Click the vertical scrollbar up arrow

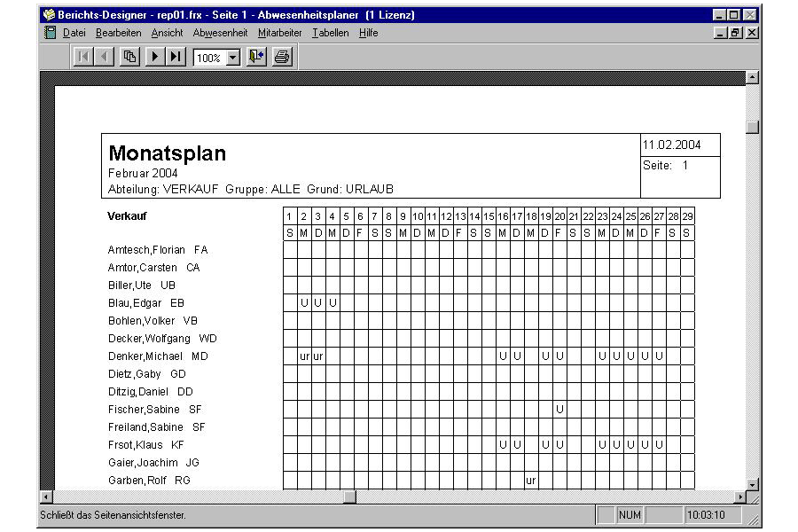pos(752,77)
